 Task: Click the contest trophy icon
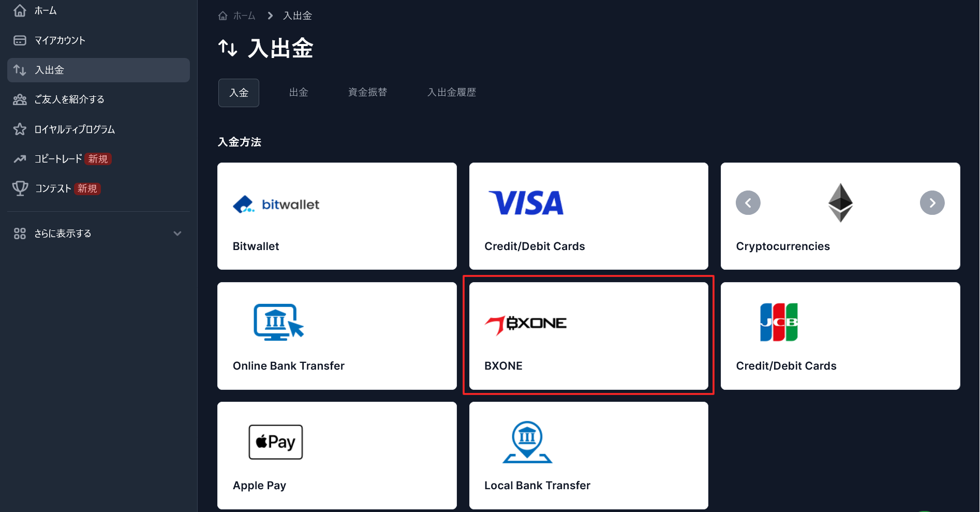pos(20,188)
